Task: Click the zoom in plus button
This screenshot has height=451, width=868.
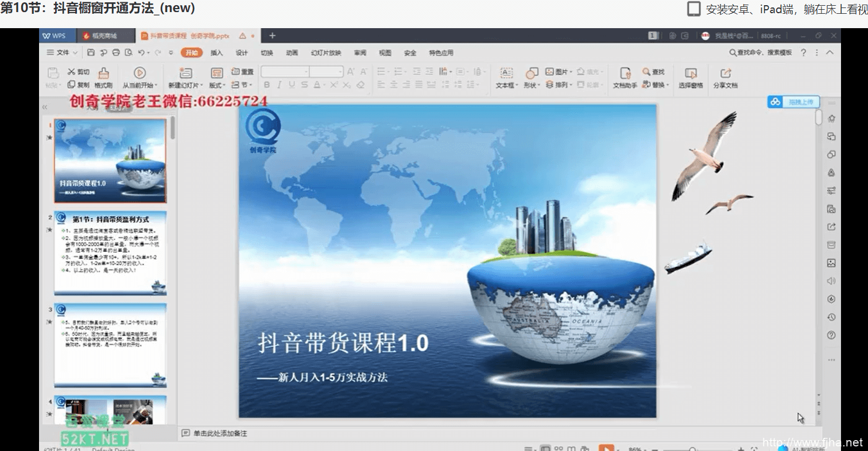Action: point(741,449)
